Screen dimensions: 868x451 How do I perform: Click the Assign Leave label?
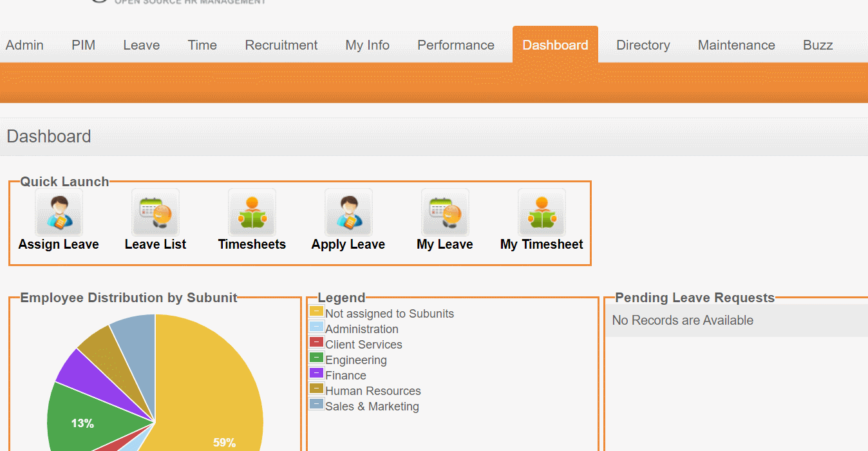[59, 244]
